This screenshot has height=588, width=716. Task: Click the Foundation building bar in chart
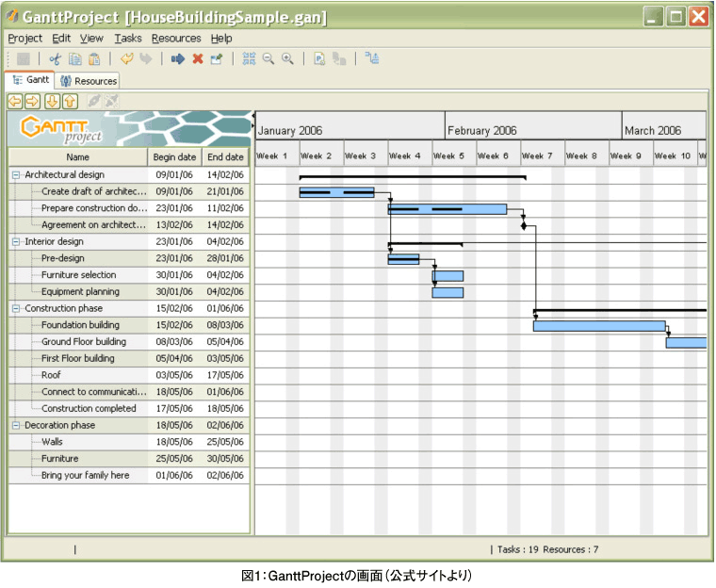[x=599, y=326]
